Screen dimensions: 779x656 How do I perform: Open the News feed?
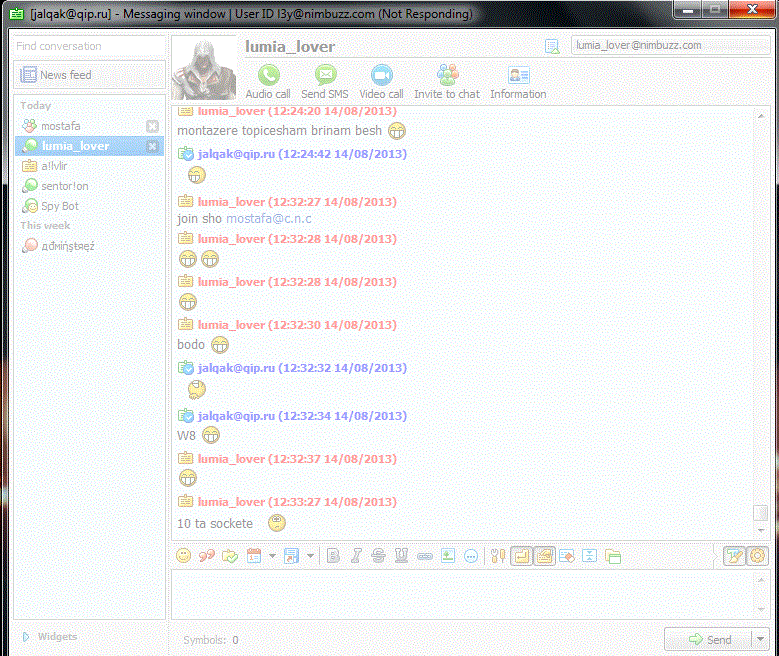click(89, 75)
